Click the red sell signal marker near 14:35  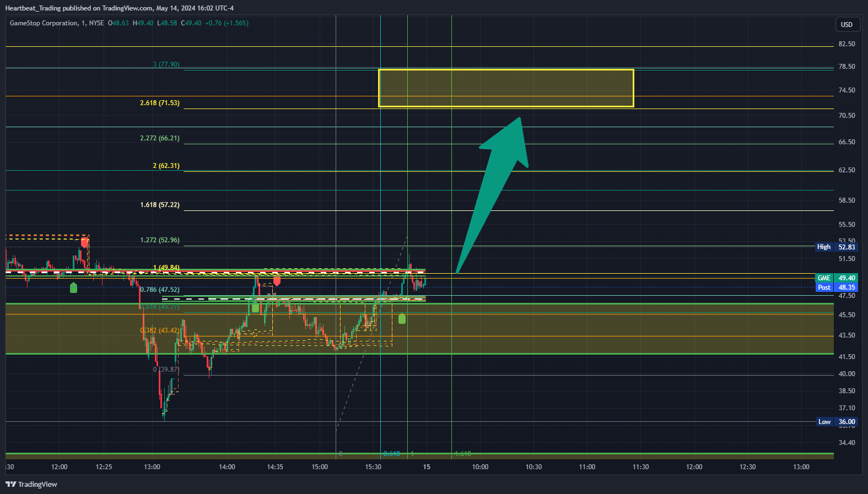[x=277, y=281]
